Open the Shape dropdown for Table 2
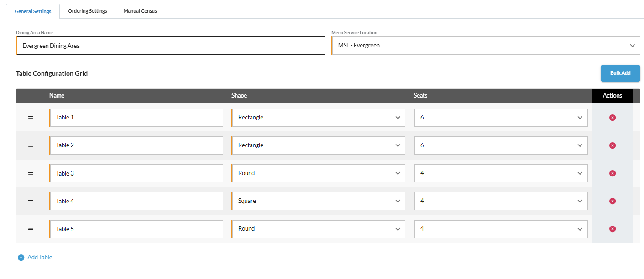The height and width of the screenshot is (279, 644). coord(318,145)
